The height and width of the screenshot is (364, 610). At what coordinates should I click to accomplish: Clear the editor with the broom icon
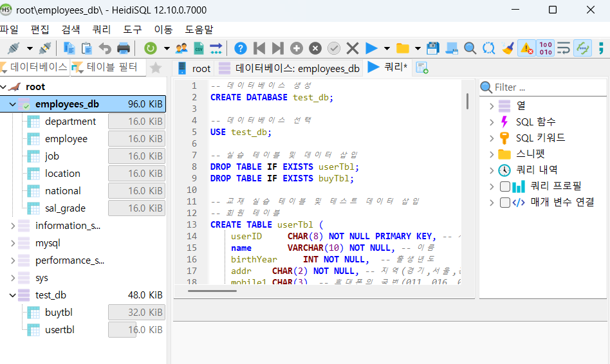(507, 48)
